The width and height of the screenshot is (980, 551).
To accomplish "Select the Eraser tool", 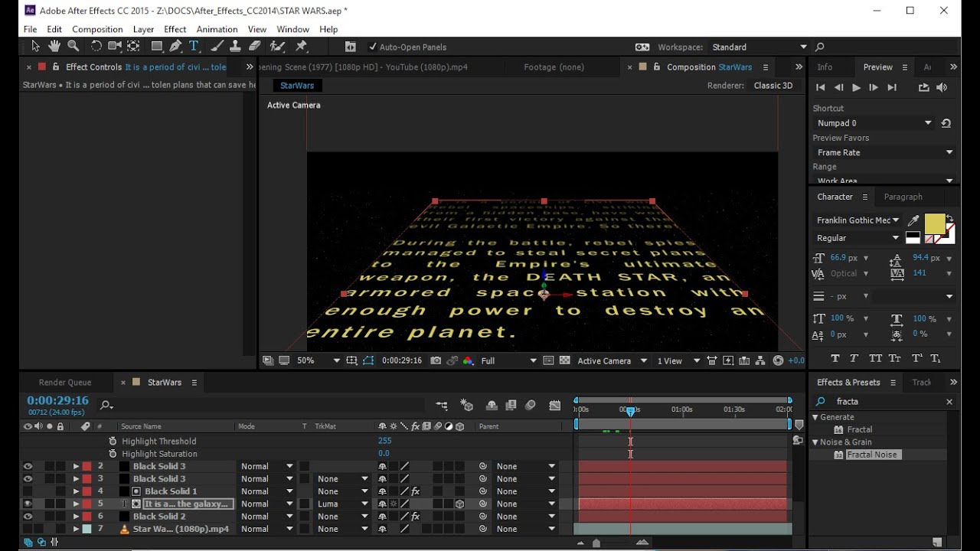I will coord(255,47).
